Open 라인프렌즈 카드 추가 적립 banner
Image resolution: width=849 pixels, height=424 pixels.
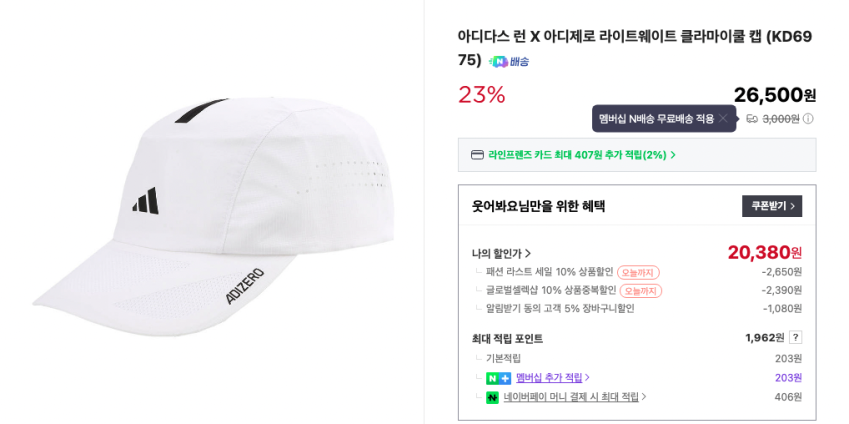point(581,155)
